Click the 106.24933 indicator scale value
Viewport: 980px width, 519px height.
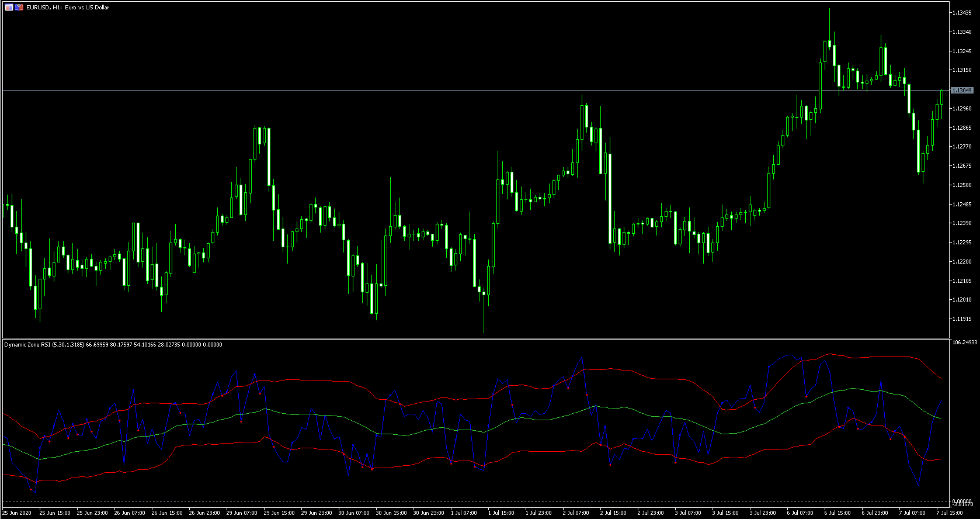[964, 342]
